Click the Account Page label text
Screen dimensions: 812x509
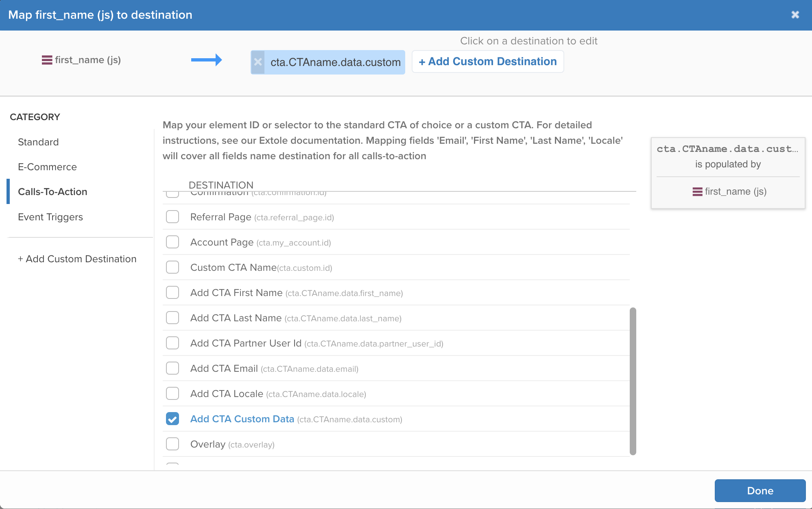(222, 242)
